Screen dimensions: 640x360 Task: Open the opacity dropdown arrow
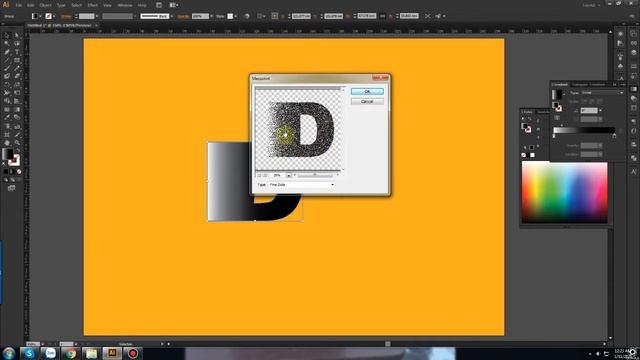[211, 16]
